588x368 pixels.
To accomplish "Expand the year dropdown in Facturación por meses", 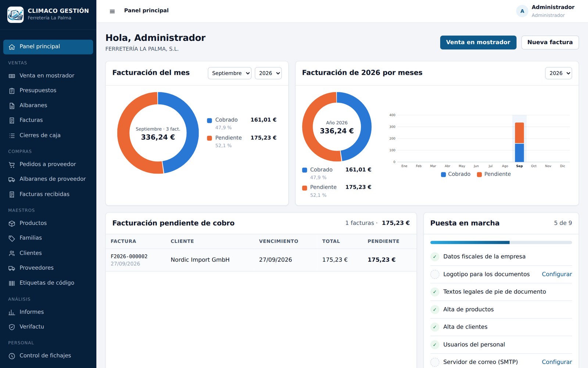I will click(559, 73).
